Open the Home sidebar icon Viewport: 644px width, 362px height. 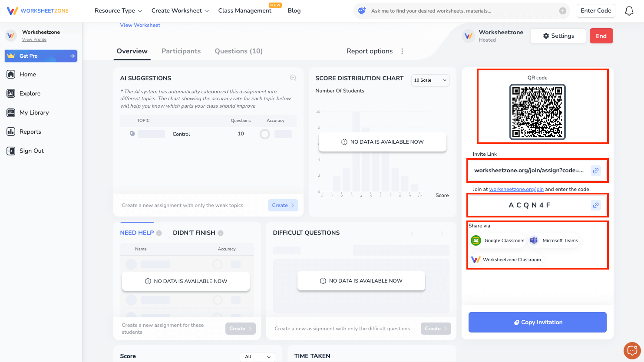11,74
